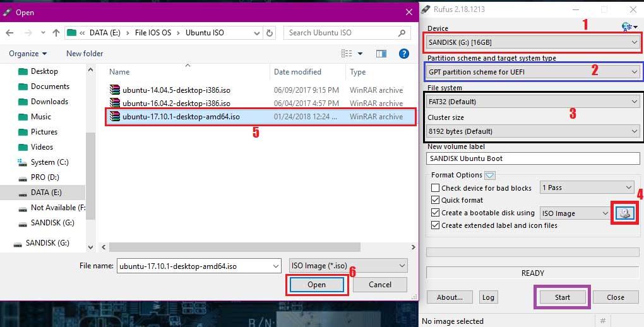The height and width of the screenshot is (327, 644).
Task: Click Cancel in the Open dialog
Action: point(380,285)
